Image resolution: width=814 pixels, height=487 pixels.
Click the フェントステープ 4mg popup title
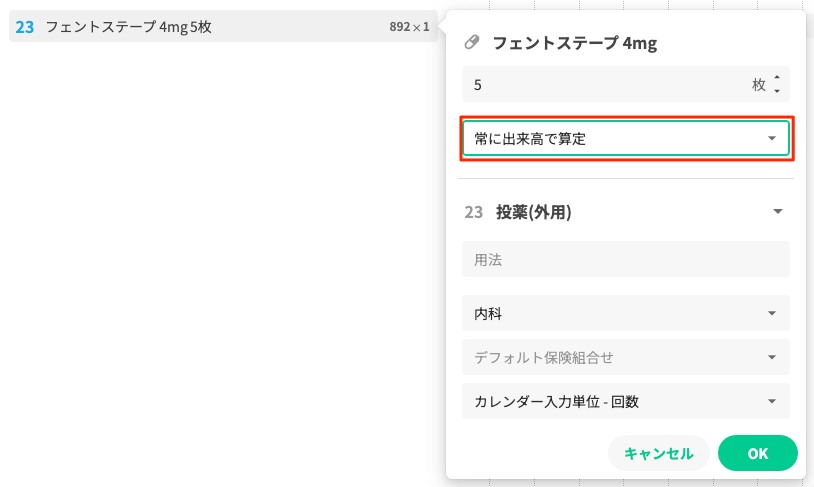[x=573, y=43]
